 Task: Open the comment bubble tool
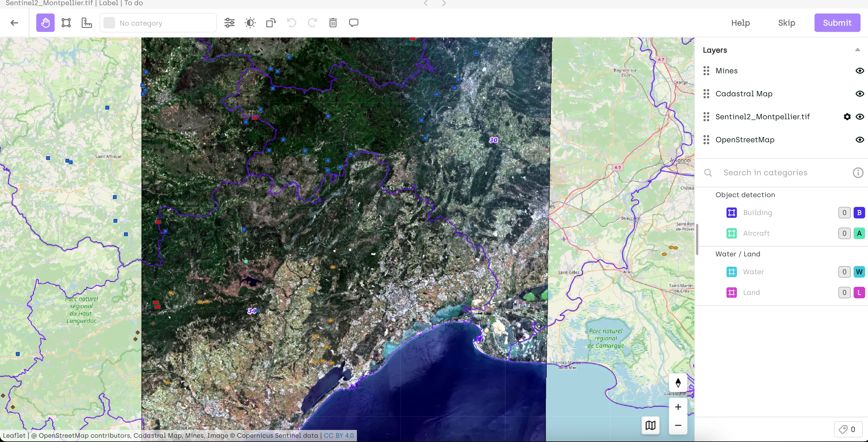pyautogui.click(x=353, y=23)
